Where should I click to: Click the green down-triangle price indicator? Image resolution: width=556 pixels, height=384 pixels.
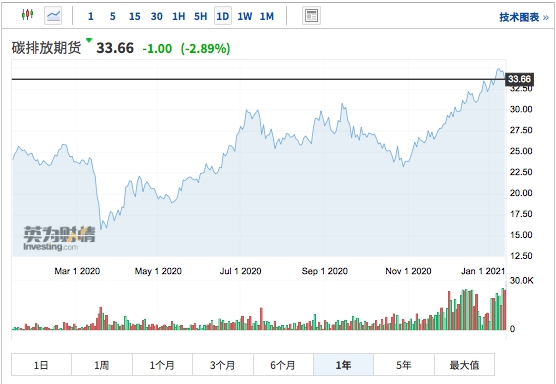pos(89,40)
